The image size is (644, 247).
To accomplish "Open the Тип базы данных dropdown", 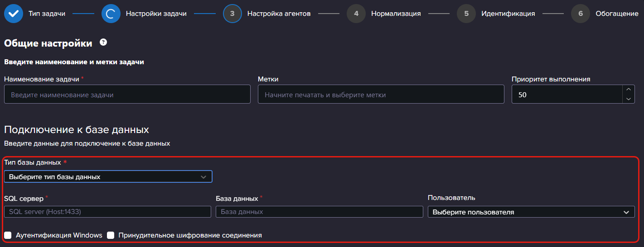I will click(x=108, y=176).
